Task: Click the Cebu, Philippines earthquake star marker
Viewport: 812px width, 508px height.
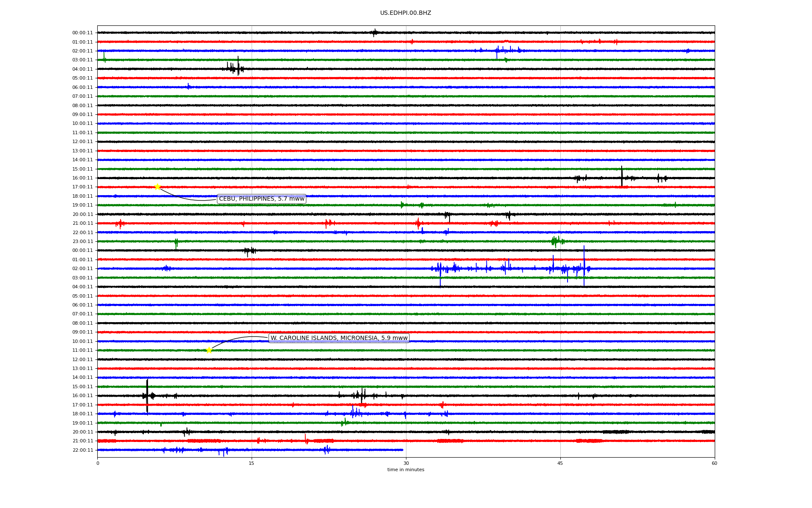Action: tap(157, 187)
